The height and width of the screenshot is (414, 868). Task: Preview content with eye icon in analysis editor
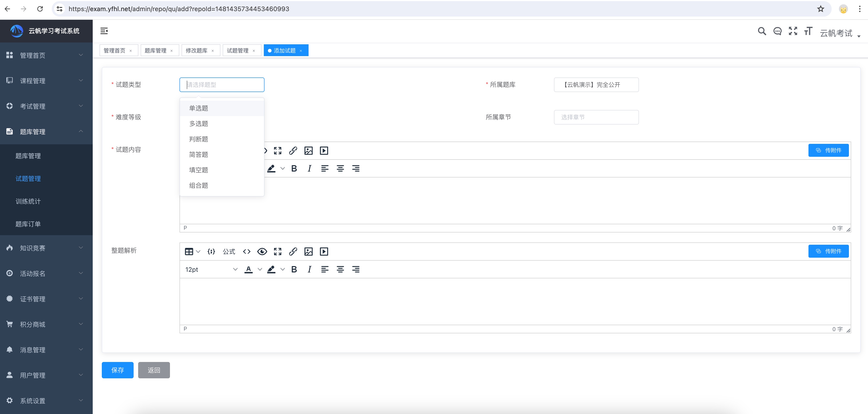coord(262,252)
